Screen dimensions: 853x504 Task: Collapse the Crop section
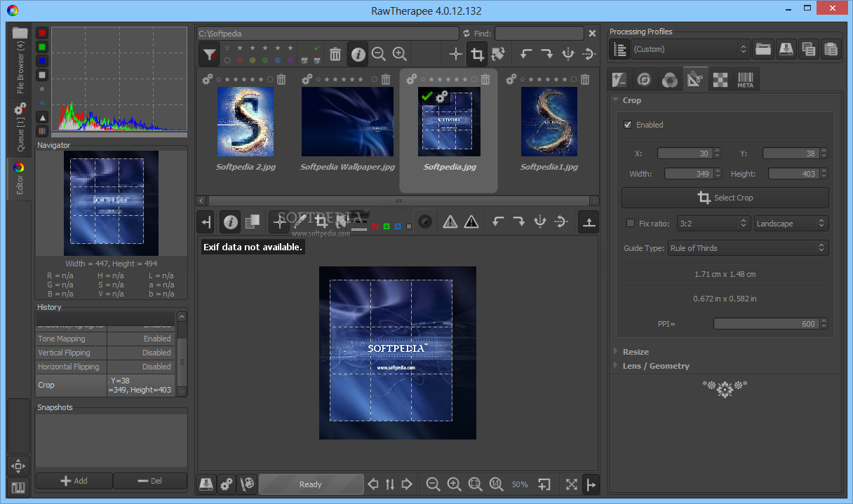(x=616, y=100)
